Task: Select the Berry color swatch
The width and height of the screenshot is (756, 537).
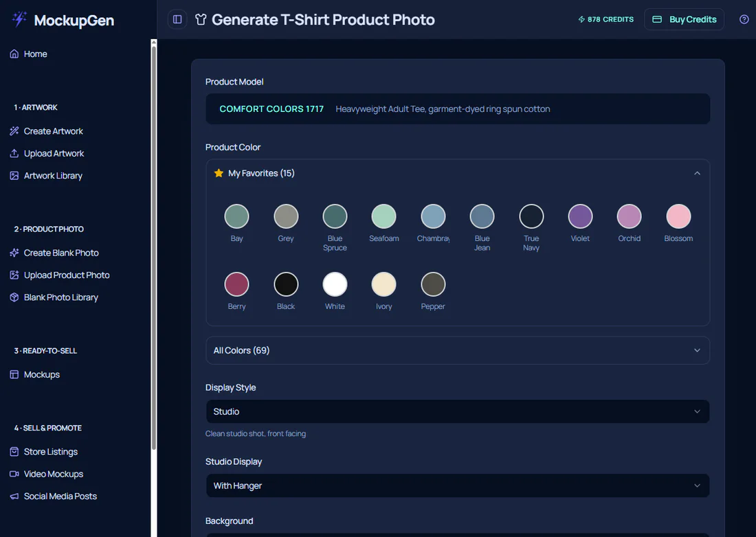Action: (236, 284)
